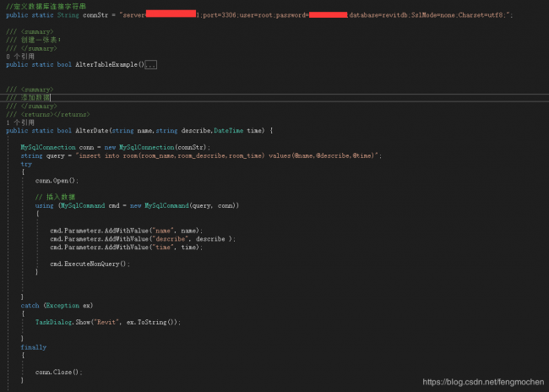Click the cmd.ExecuteNonQuery() call
This screenshot has height=392, width=549.
(x=90, y=264)
